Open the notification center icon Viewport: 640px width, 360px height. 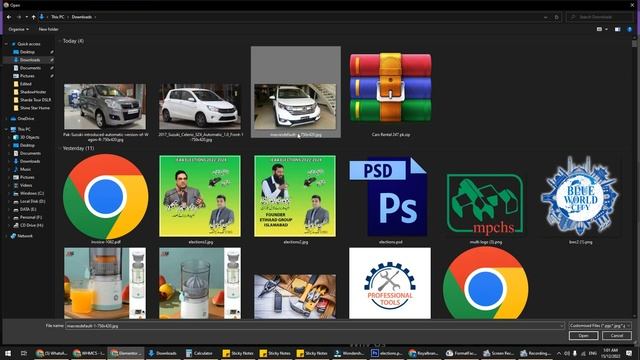(629, 353)
